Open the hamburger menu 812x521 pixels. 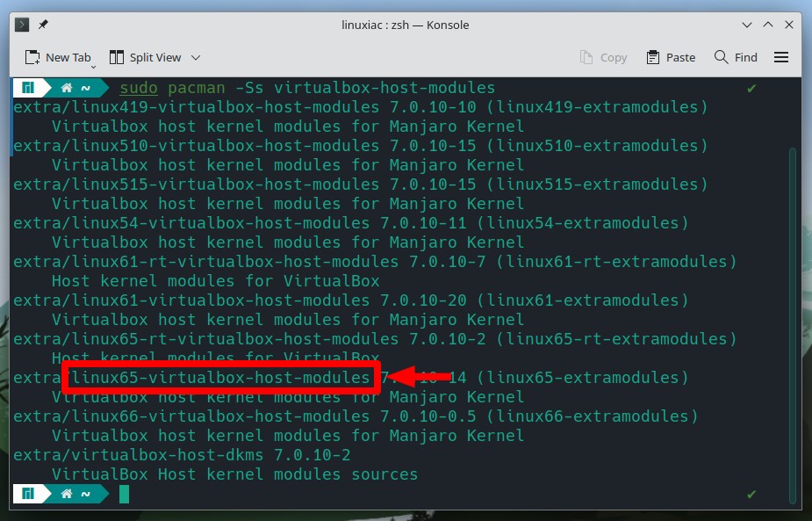point(781,57)
